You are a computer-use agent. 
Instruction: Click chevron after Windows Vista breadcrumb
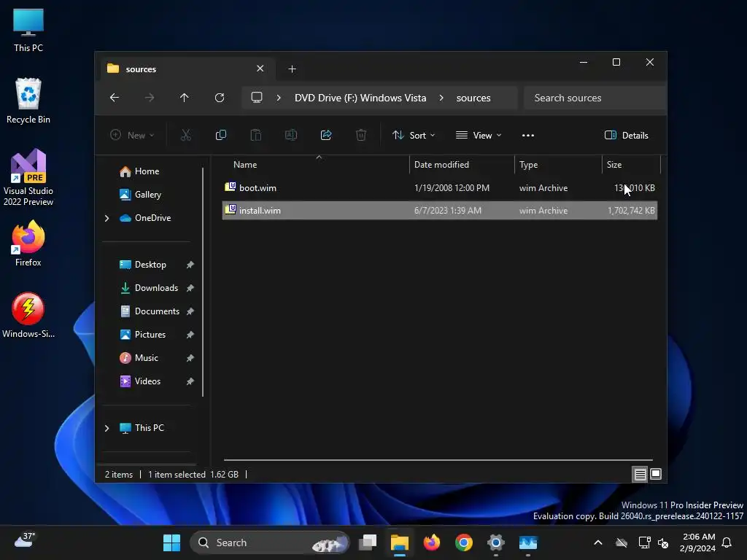click(x=441, y=98)
